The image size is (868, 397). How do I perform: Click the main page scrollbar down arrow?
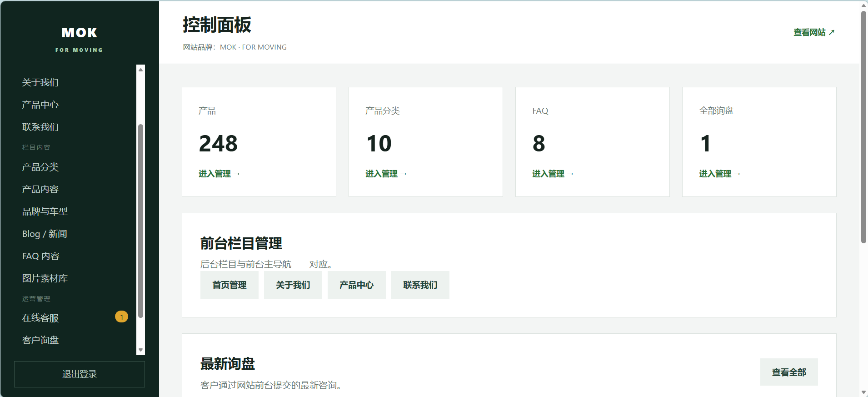(863, 392)
